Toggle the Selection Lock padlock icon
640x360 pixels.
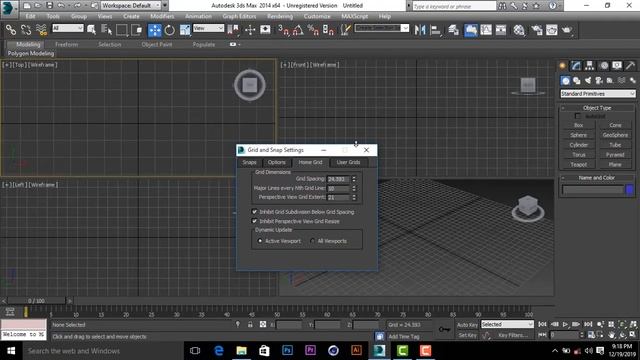[x=250, y=324]
